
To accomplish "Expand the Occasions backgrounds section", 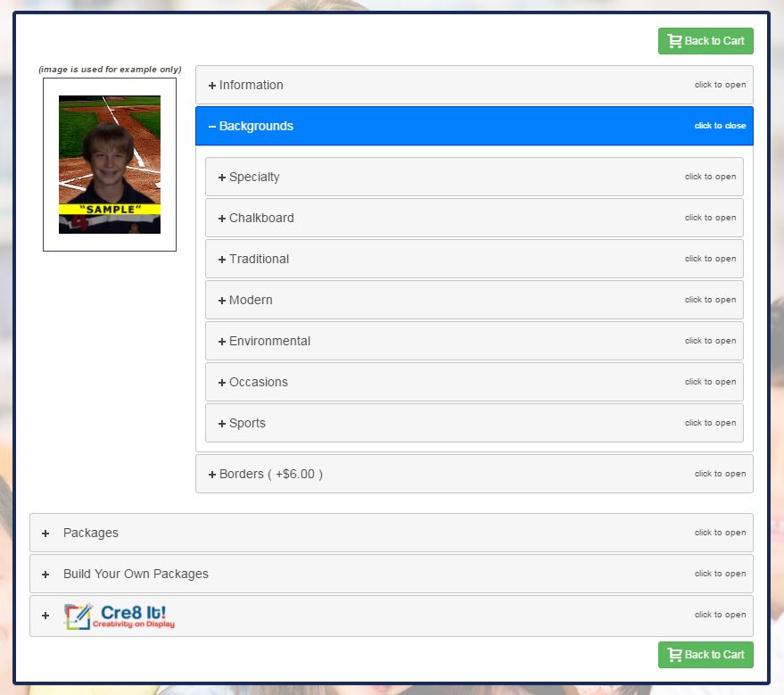I will click(x=258, y=383).
